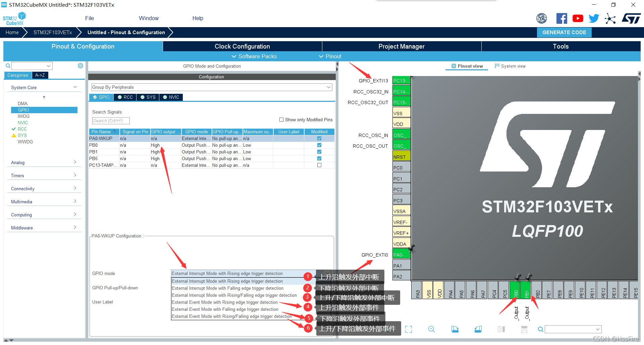Image resolution: width=644 pixels, height=345 pixels.
Task: Open the Pinout dropdown menu
Action: click(x=330, y=56)
